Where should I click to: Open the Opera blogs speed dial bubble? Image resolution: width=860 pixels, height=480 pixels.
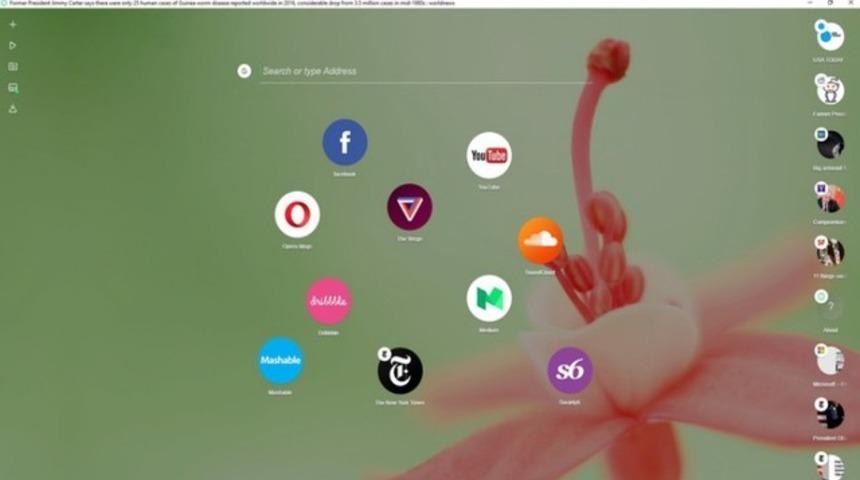point(297,214)
